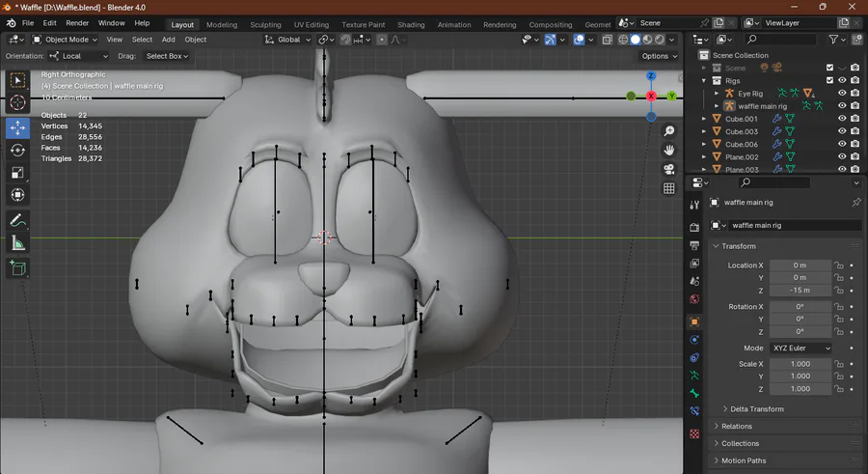Toggle camera view icon in viewport
The width and height of the screenshot is (868, 474).
pos(668,169)
